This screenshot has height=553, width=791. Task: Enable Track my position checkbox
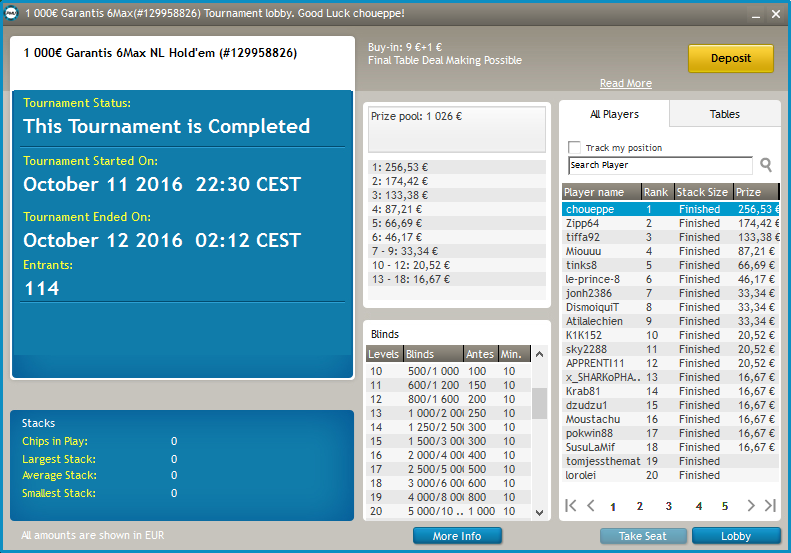[574, 147]
